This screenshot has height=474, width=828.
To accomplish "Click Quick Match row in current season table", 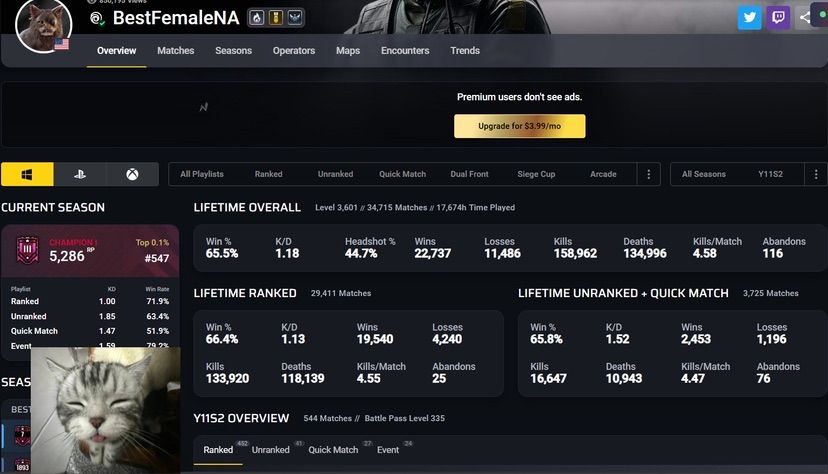I will pyautogui.click(x=90, y=331).
